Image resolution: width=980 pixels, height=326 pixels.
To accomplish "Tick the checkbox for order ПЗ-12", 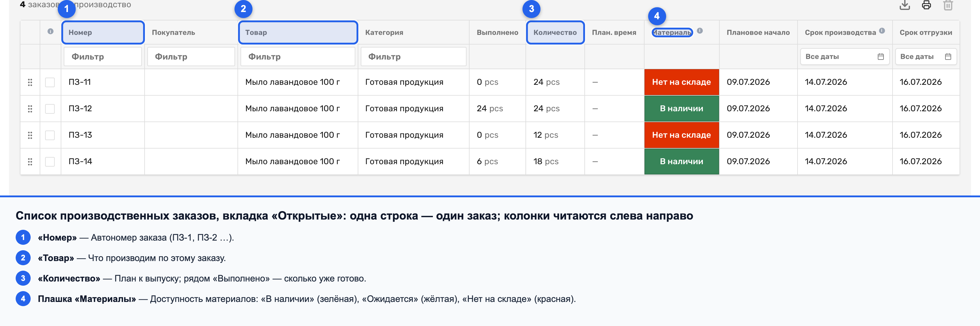I will [x=50, y=109].
